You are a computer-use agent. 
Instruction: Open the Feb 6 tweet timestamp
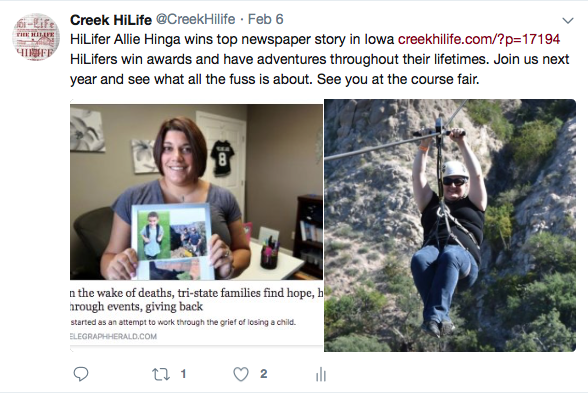tap(266, 20)
